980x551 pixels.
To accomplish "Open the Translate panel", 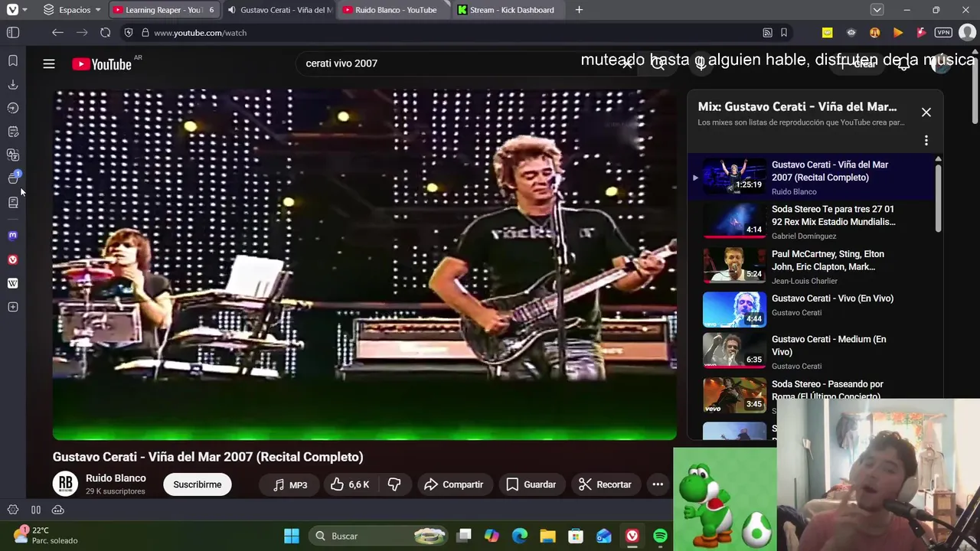I will tap(13, 155).
